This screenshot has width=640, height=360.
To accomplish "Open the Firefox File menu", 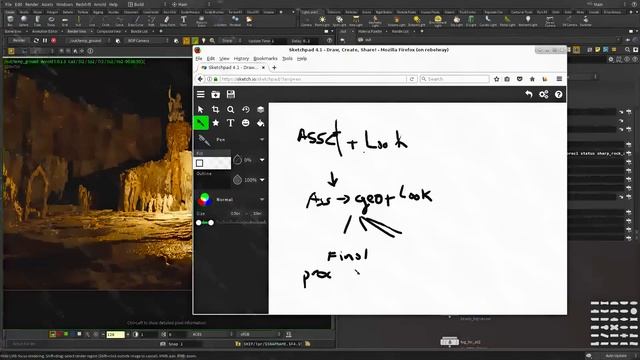I will [199, 58].
